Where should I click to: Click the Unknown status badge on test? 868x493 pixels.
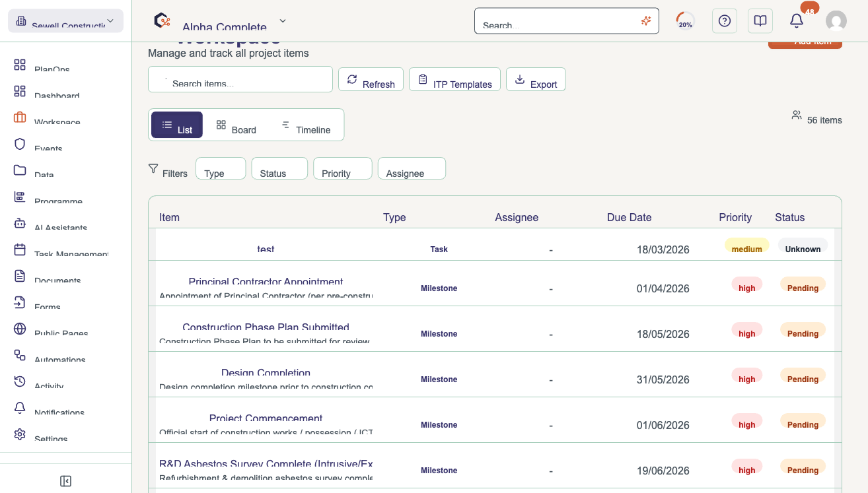803,246
